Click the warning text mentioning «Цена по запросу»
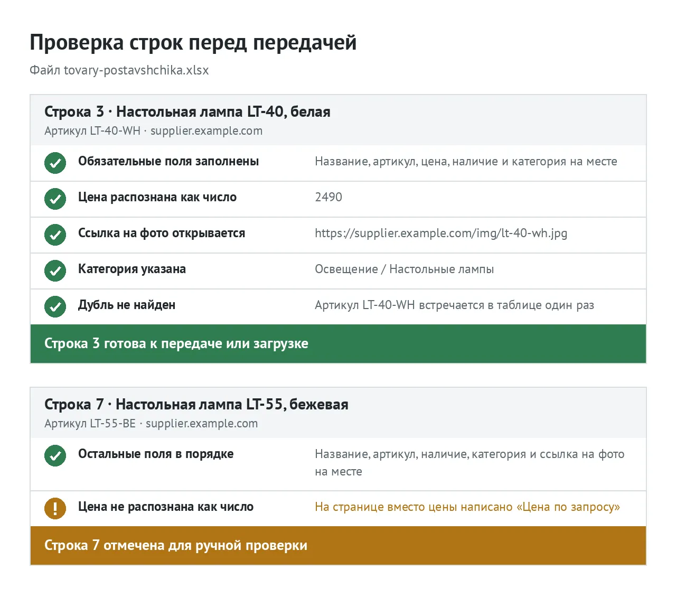The image size is (676, 616). click(x=467, y=507)
